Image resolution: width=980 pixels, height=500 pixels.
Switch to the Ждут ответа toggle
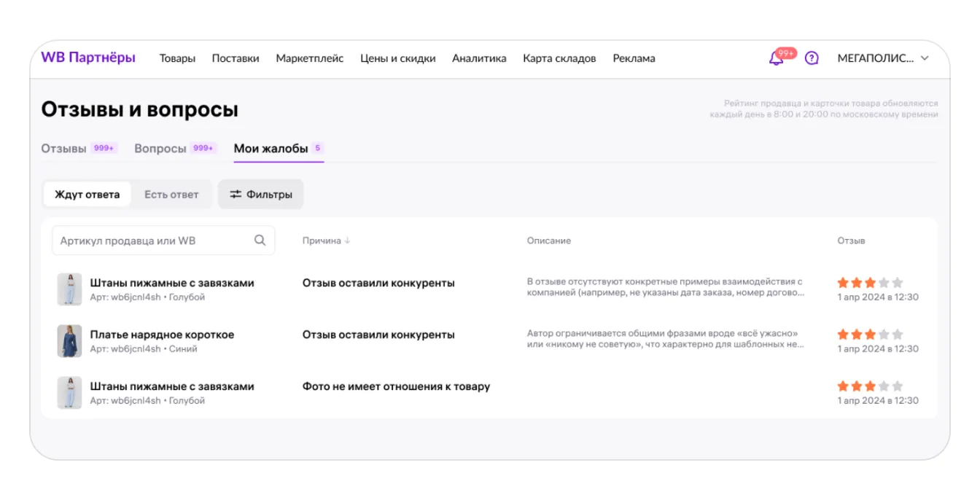[x=87, y=195]
